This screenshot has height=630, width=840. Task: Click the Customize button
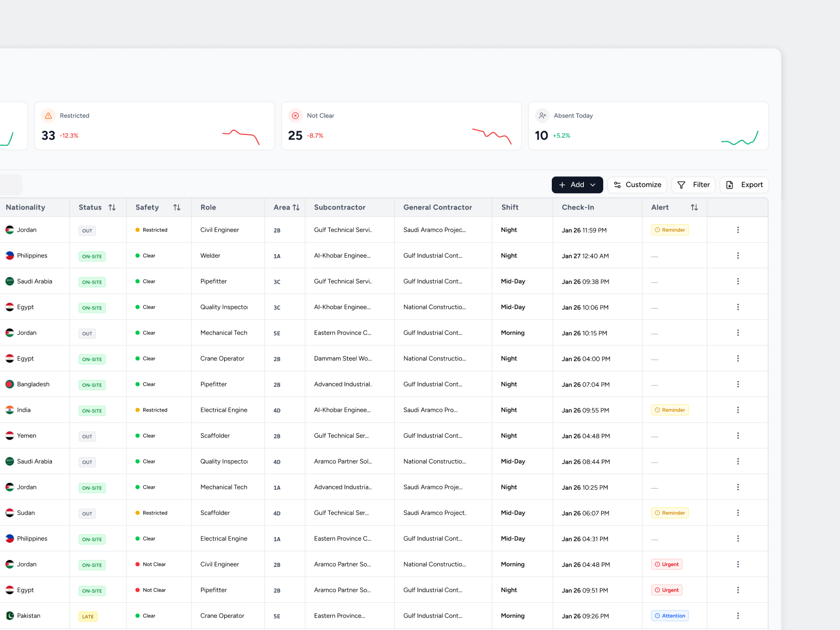pos(637,185)
